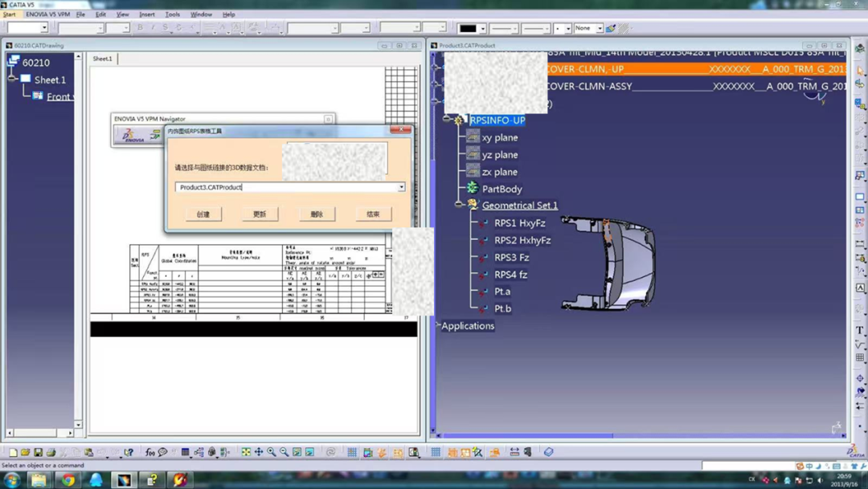The image size is (868, 489).
Task: Select the highlighted COVER-CLMN,-UP row
Action: click(695, 69)
